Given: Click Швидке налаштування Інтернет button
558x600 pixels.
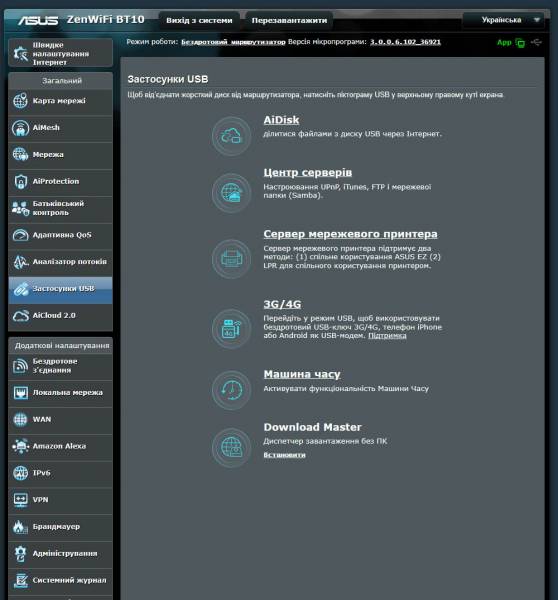Looking at the screenshot, I should pyautogui.click(x=60, y=53).
